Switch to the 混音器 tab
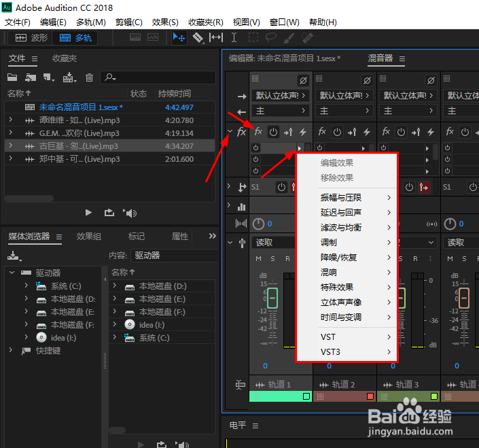 pyautogui.click(x=380, y=58)
